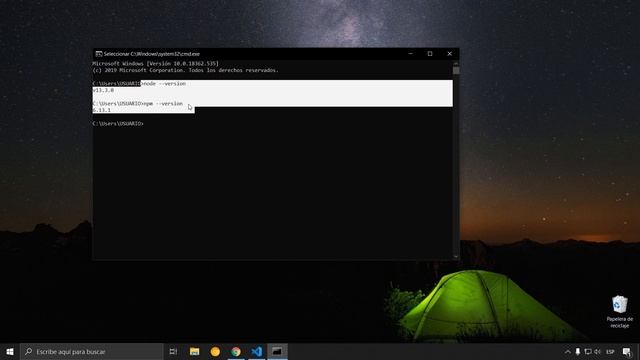Screen dimensions: 640x360
Task: Minimize the cmd.exe window
Action: point(411,53)
